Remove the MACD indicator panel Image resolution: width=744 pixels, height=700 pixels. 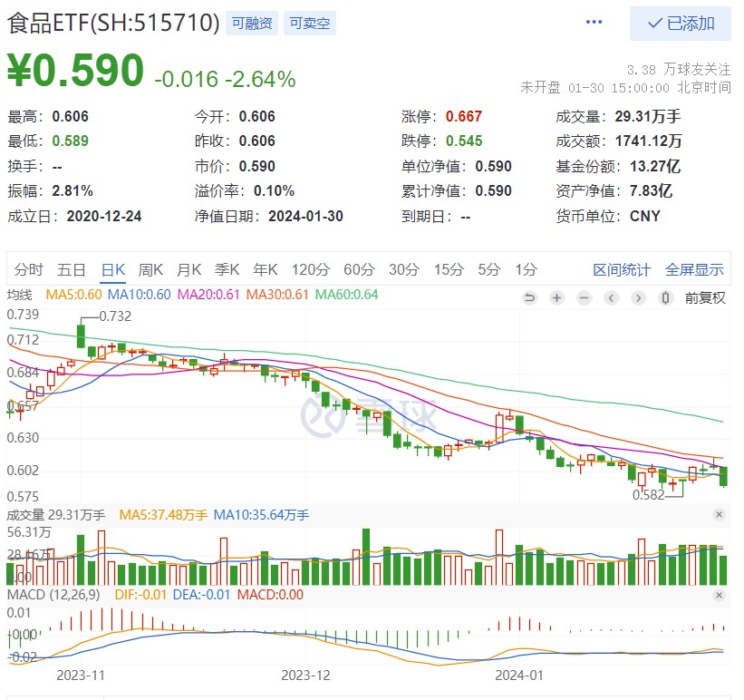click(720, 596)
